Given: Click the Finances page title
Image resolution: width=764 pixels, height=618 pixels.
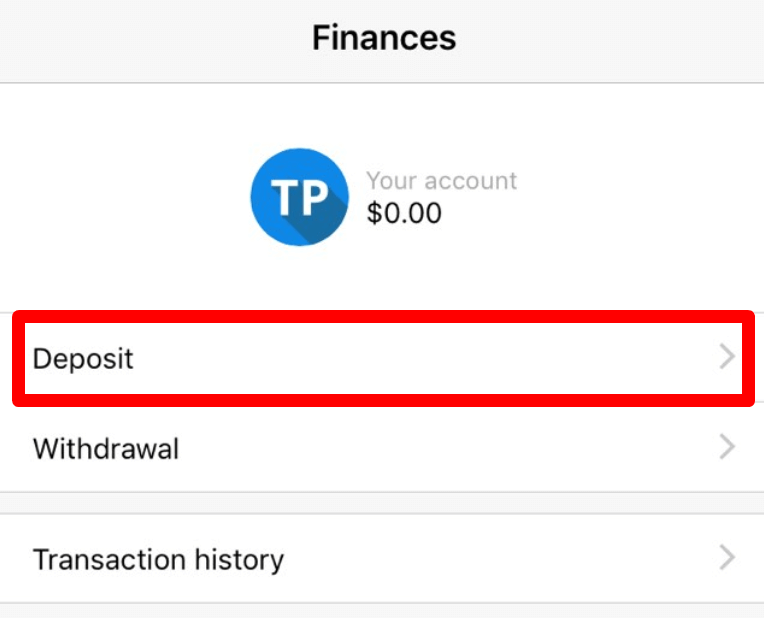Looking at the screenshot, I should [383, 38].
